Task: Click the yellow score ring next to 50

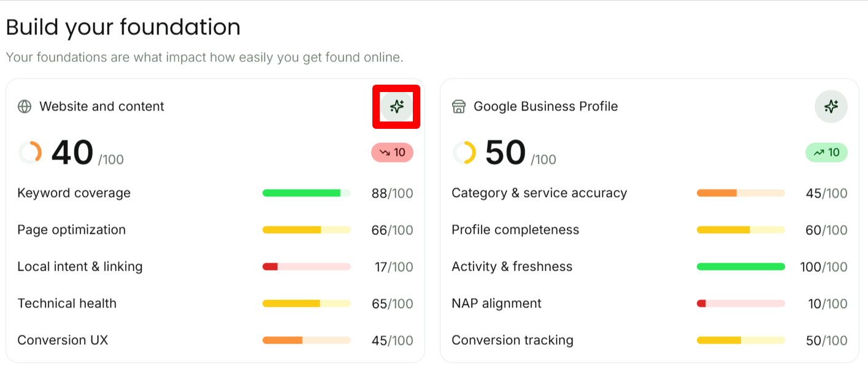Action: (464, 153)
